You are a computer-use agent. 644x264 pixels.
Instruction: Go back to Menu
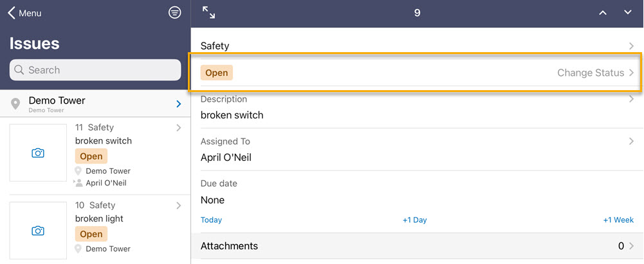[24, 13]
